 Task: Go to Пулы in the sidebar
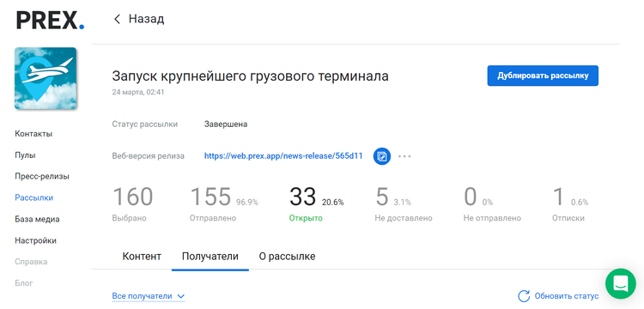click(x=25, y=155)
